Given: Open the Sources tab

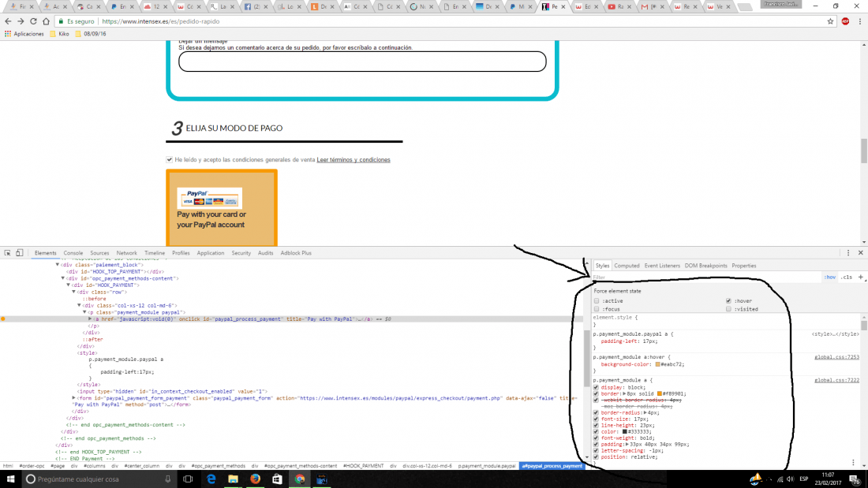Looking at the screenshot, I should [x=99, y=253].
